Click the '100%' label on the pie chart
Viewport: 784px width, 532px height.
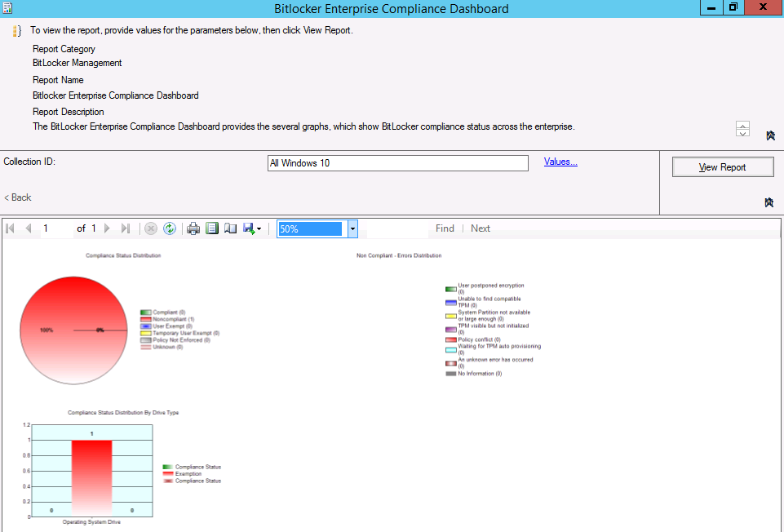point(47,330)
